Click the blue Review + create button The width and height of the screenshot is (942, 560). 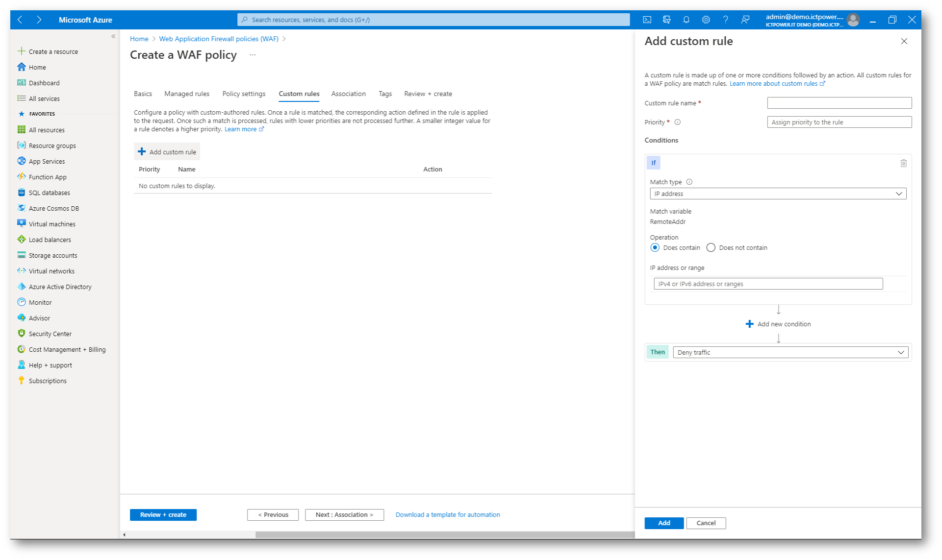(x=163, y=514)
